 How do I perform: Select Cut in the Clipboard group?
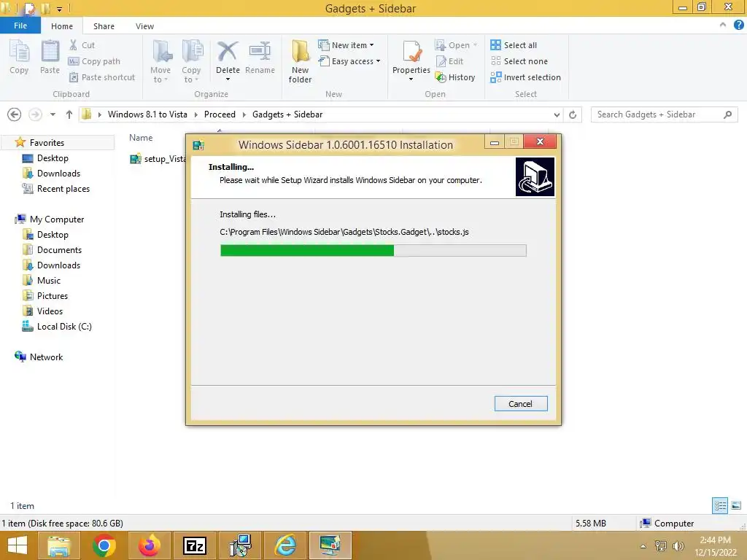[82, 45]
